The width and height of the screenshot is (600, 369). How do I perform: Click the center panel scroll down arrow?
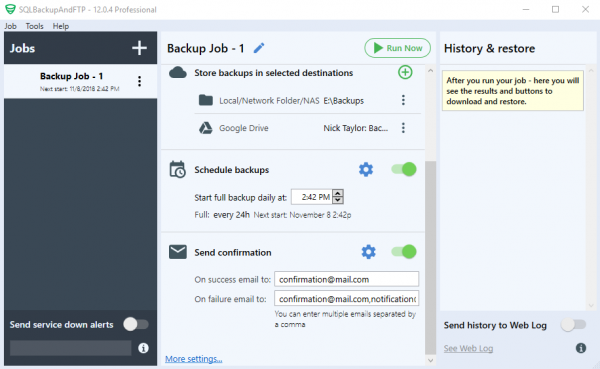[x=430, y=360]
